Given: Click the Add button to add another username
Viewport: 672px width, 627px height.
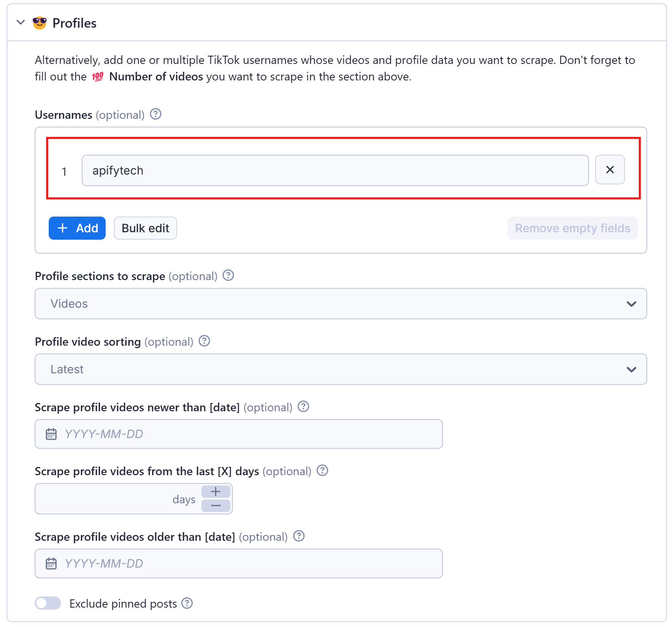Looking at the screenshot, I should [x=77, y=228].
